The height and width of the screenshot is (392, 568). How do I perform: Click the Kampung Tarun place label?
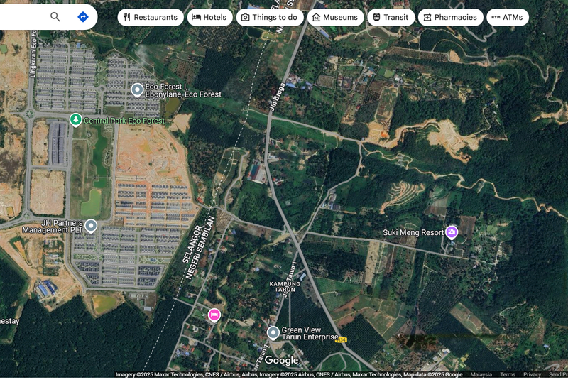285,286
